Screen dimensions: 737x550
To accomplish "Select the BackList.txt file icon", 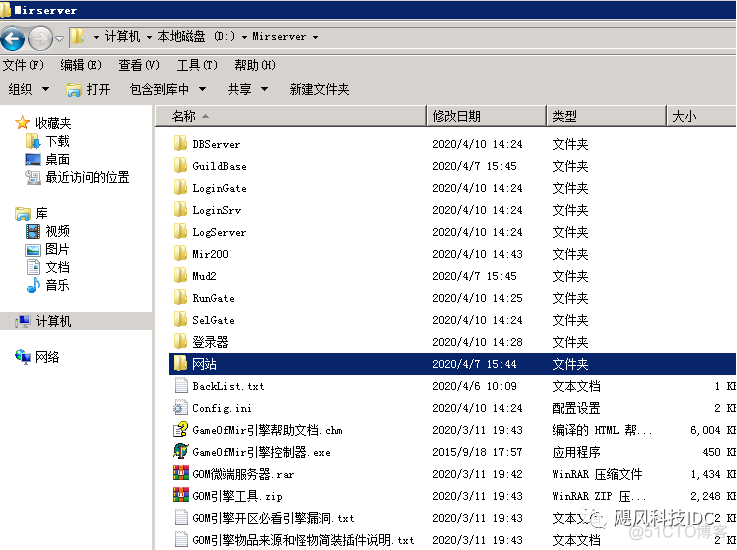I will click(x=181, y=385).
